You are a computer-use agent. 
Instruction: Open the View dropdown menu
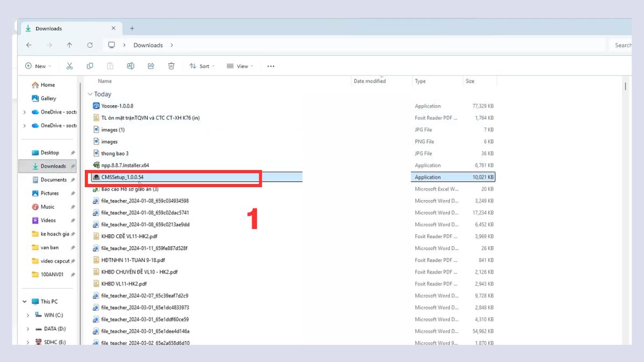coord(240,66)
